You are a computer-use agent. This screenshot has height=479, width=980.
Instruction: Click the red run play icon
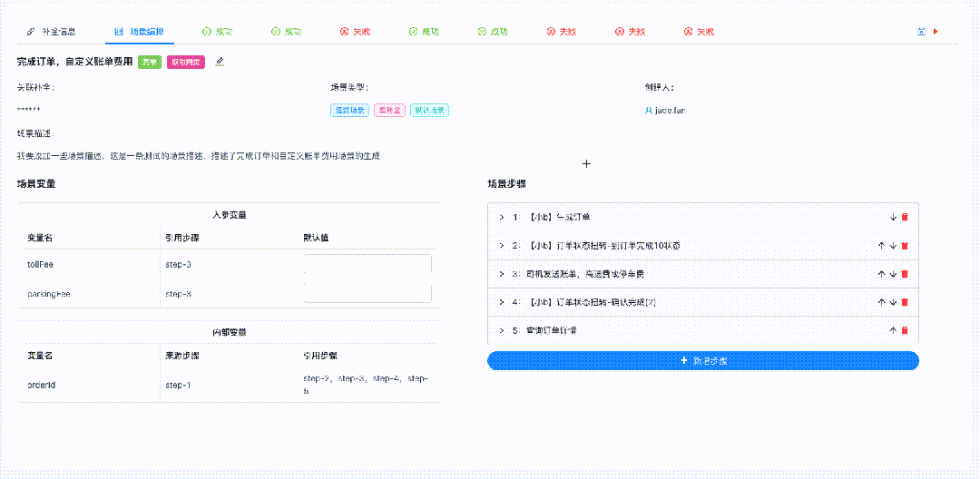pyautogui.click(x=936, y=31)
